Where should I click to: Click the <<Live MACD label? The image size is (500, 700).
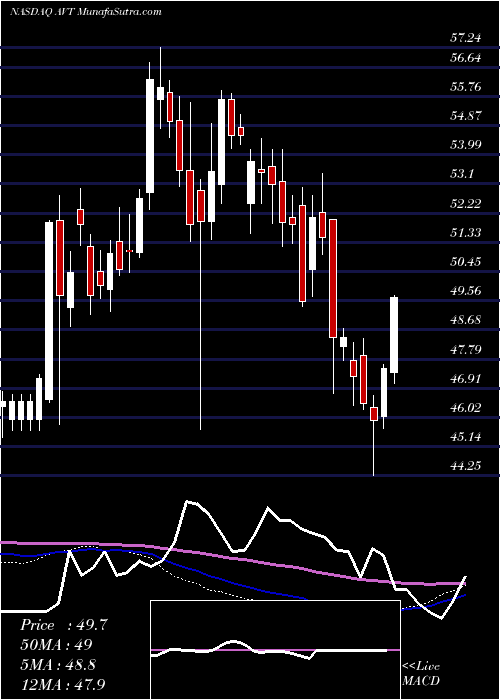(x=421, y=674)
